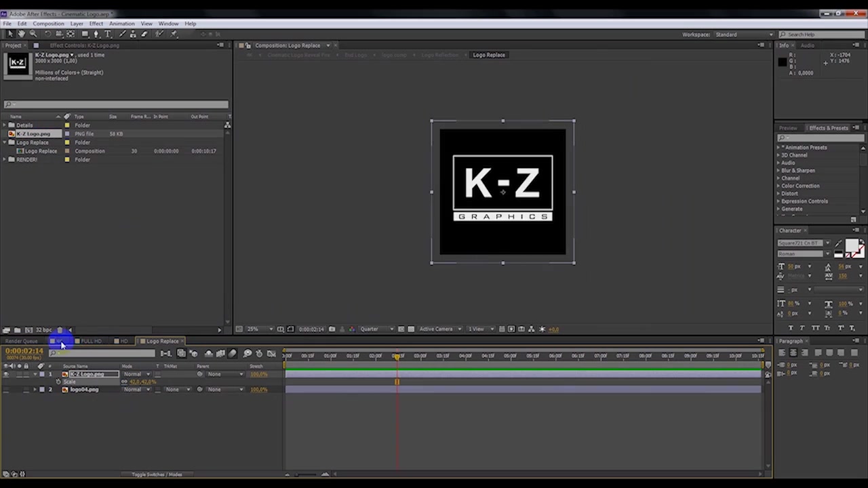Switch to FULL HD timeline tab
868x488 pixels.
(x=90, y=342)
